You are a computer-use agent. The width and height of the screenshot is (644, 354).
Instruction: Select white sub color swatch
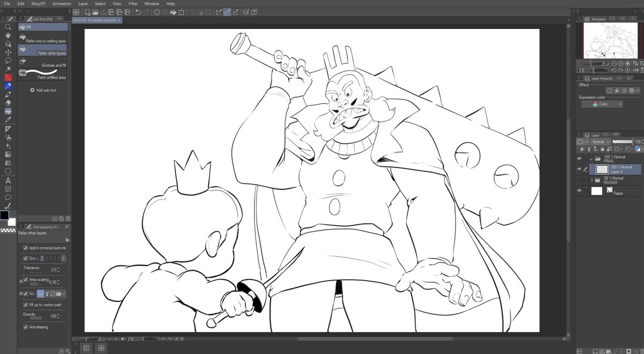point(12,222)
